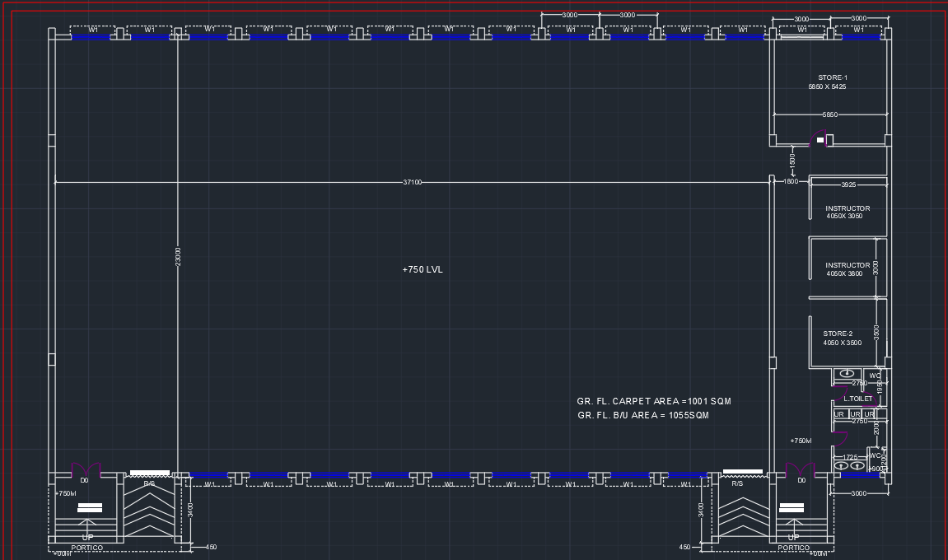Select the STORE-1 room label
Viewport: 948px width, 560px height.
(x=833, y=77)
